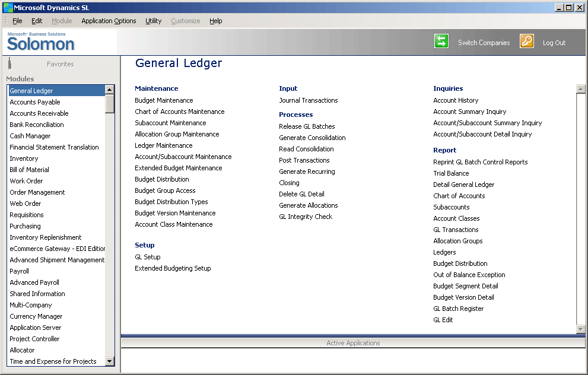Open Budget Version Maintenance
Screen dimensions: 588x375
[175, 213]
